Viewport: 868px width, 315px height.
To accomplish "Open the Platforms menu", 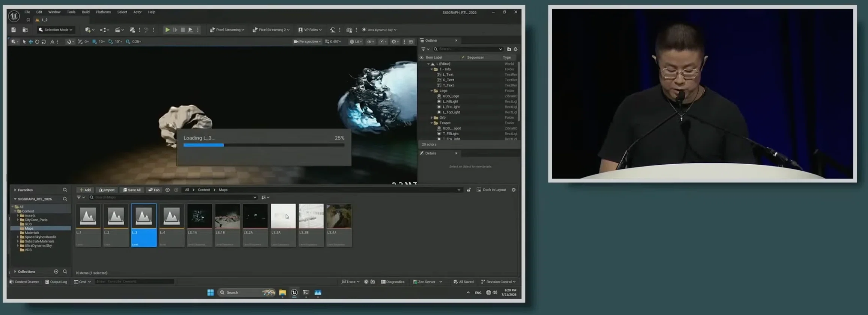I will [x=103, y=12].
